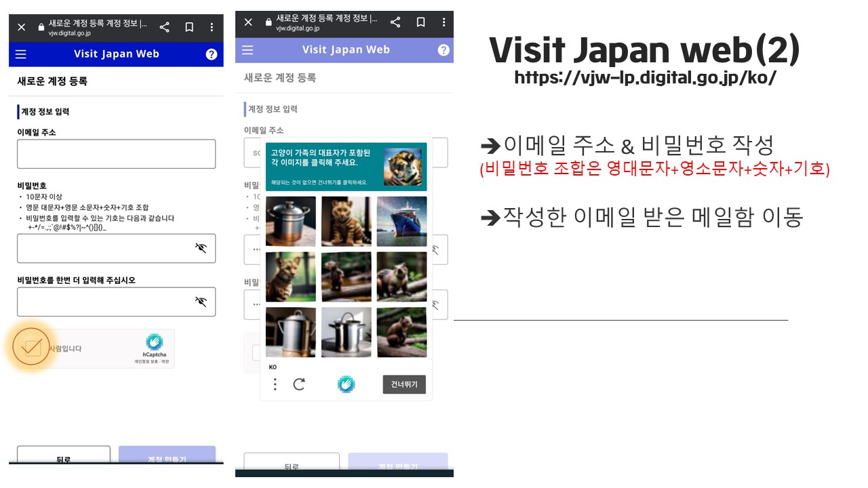Open the hamburger menu in left phone
This screenshot has width=868, height=488.
pos(21,54)
